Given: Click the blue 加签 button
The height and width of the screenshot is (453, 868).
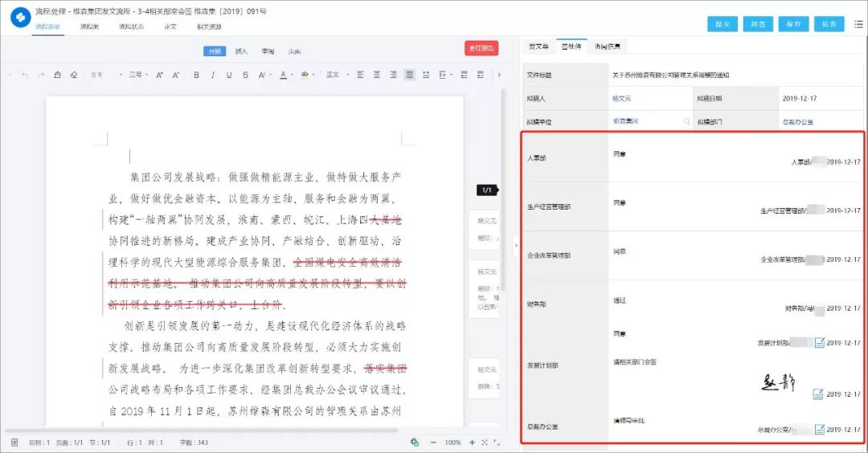Looking at the screenshot, I should coord(758,24).
